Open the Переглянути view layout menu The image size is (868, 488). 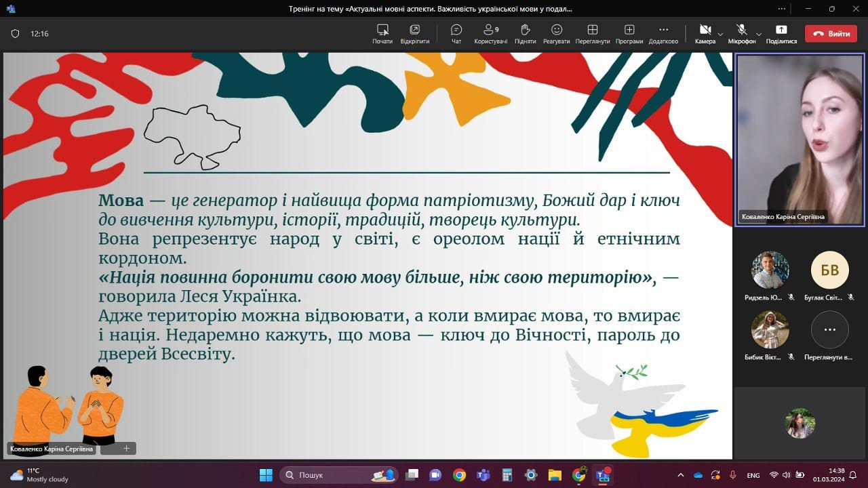pyautogui.click(x=592, y=33)
